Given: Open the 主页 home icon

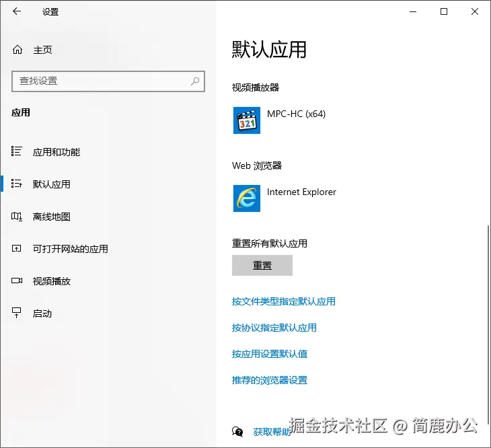Looking at the screenshot, I should 17,50.
